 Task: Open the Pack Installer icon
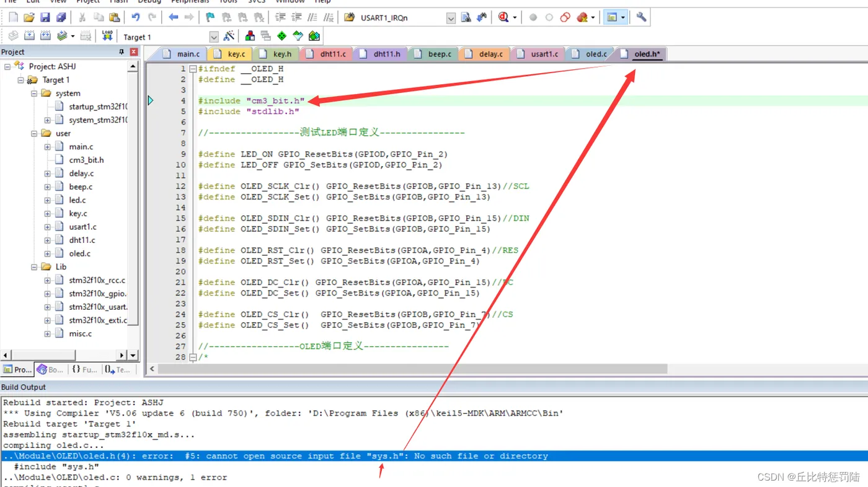[x=314, y=37]
